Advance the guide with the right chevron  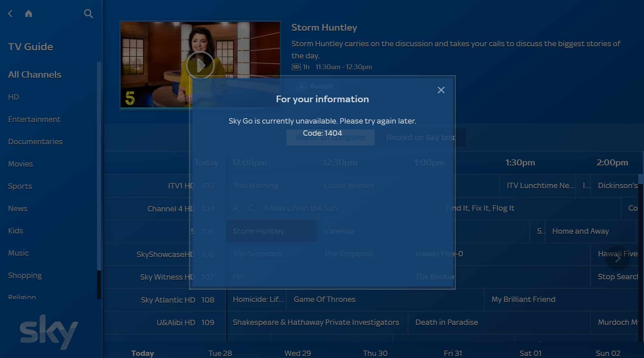coord(617,259)
